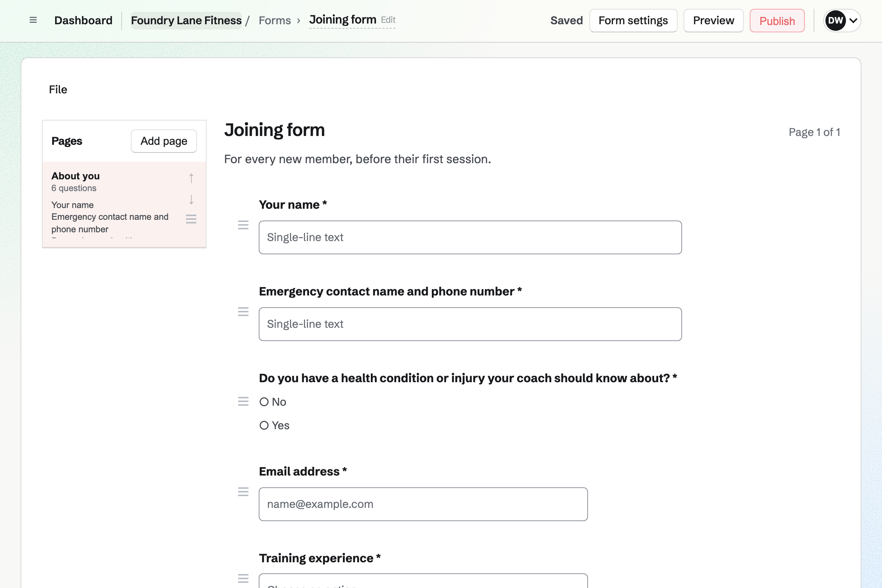Viewport: 882px width, 588px height.
Task: Go to Dashboard
Action: click(x=83, y=20)
